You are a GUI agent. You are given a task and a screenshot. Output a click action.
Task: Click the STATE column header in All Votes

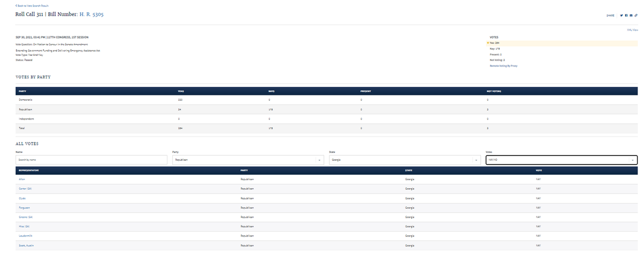tap(408, 170)
